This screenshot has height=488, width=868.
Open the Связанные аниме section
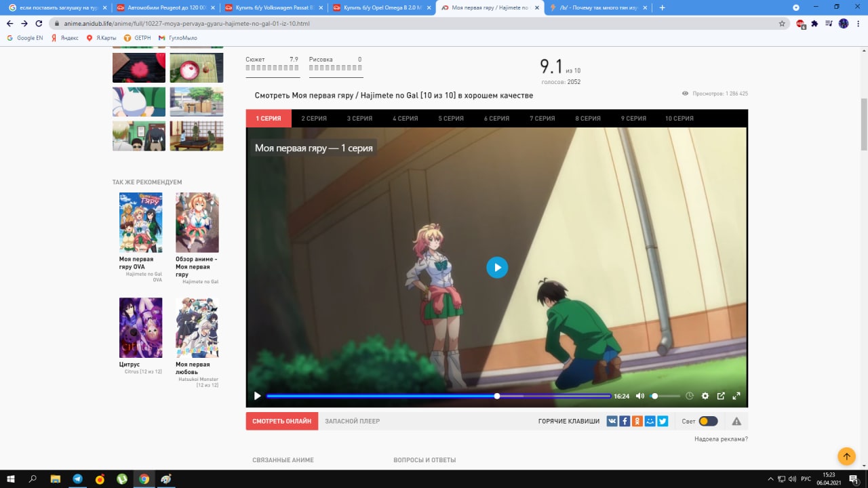point(283,460)
